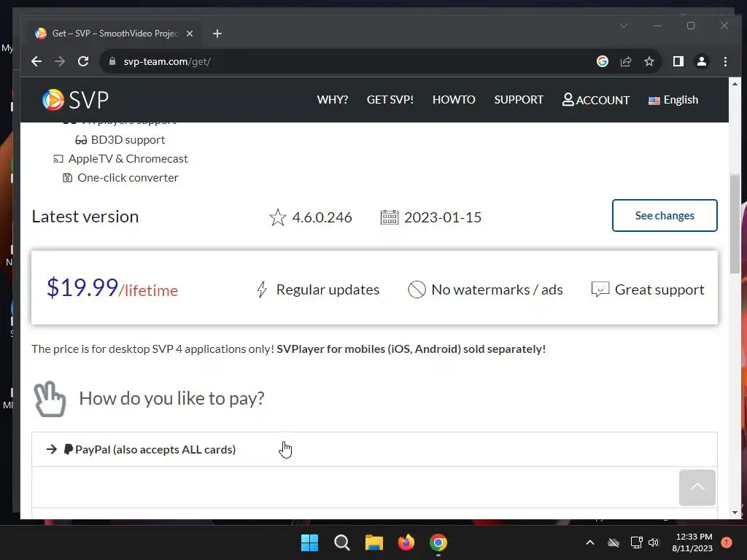
Task: Open the Chrome three-dot menu
Action: (x=725, y=61)
